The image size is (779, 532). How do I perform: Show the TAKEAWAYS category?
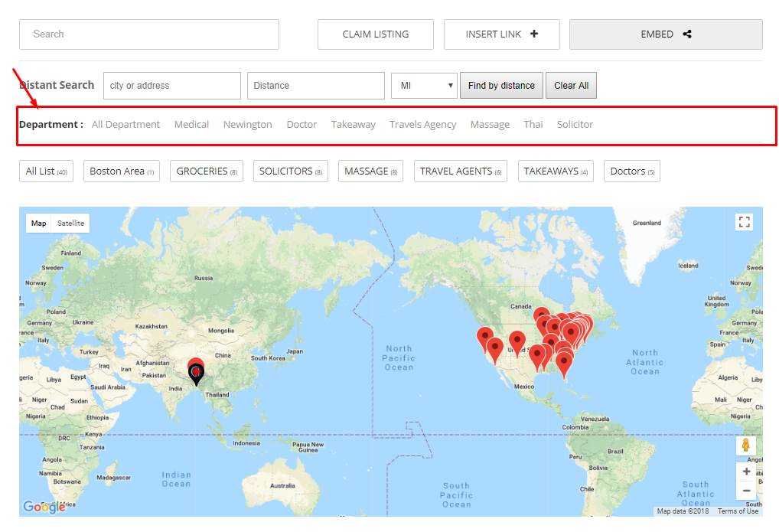(x=556, y=171)
